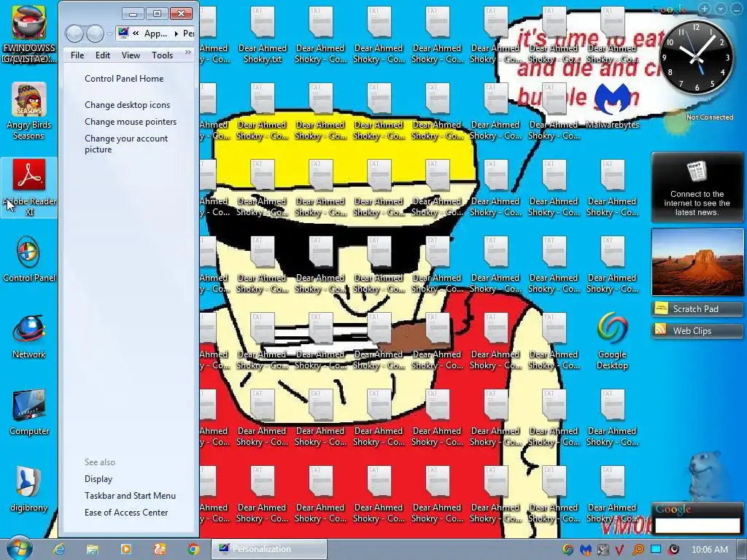Image resolution: width=747 pixels, height=560 pixels.
Task: Click the news gadget Connect to internet
Action: [697, 187]
